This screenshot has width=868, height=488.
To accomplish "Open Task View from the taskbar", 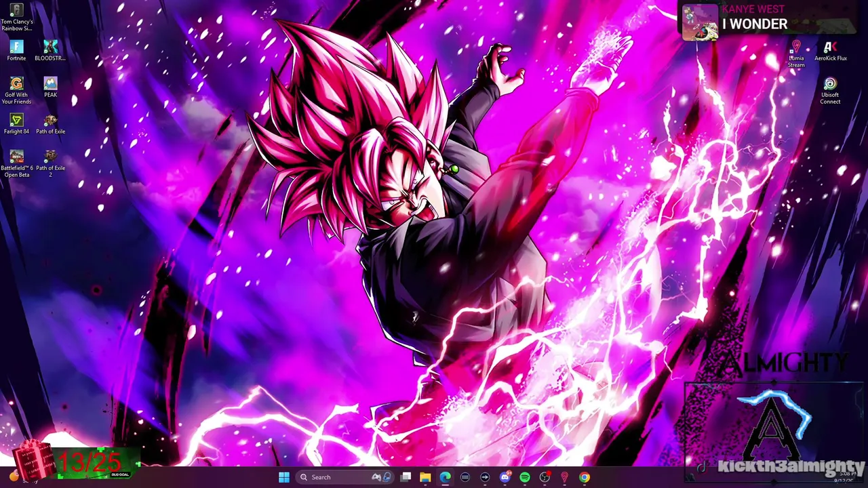I will [x=406, y=477].
